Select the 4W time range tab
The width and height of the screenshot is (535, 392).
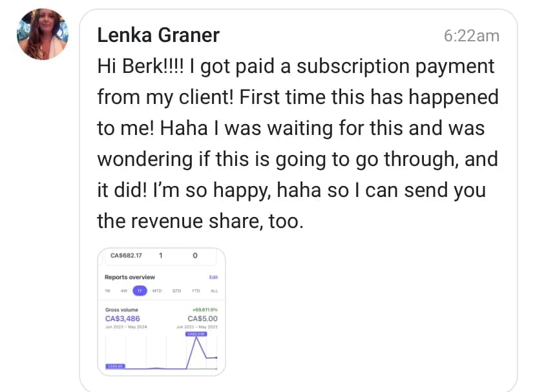123,291
